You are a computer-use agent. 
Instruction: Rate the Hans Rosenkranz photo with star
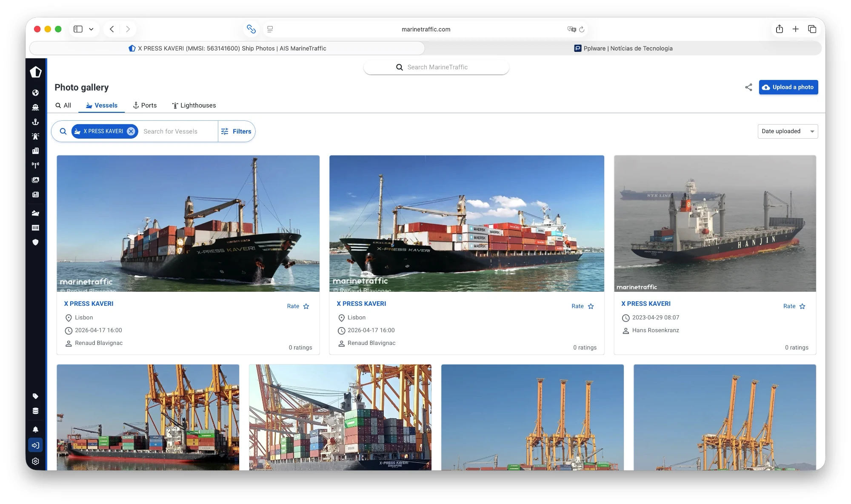coord(802,306)
